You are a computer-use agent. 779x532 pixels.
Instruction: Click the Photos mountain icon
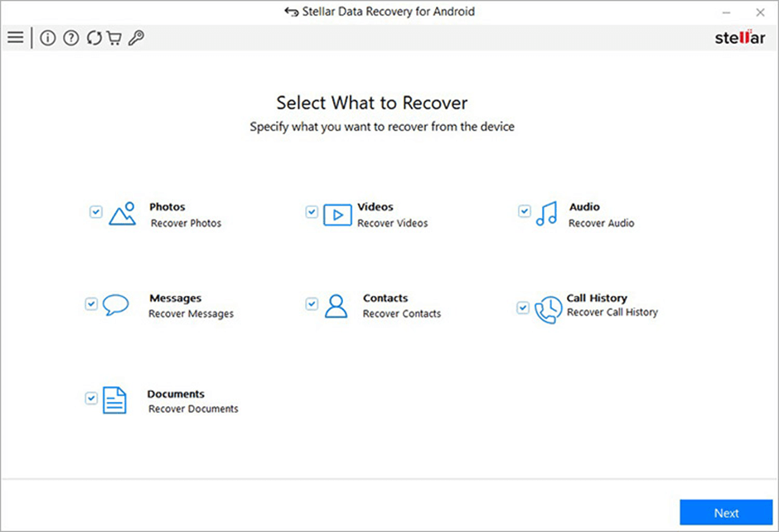pyautogui.click(x=122, y=214)
